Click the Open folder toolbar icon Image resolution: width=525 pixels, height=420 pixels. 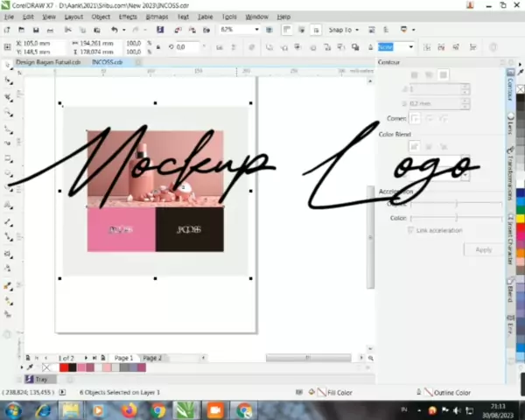[21, 30]
